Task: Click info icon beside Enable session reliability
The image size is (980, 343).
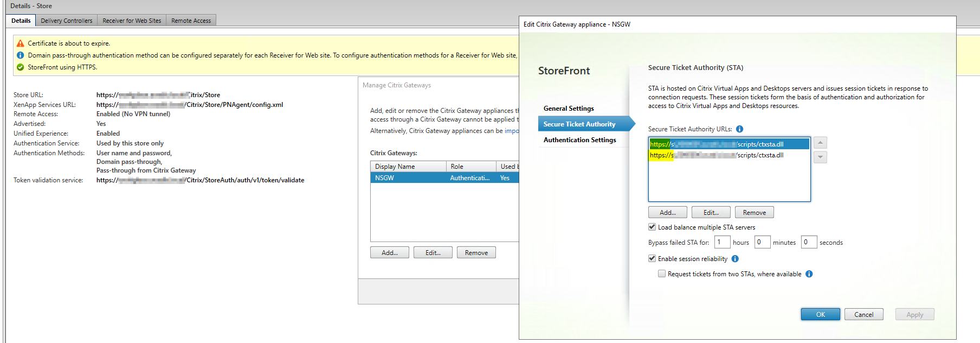Action: (735, 259)
